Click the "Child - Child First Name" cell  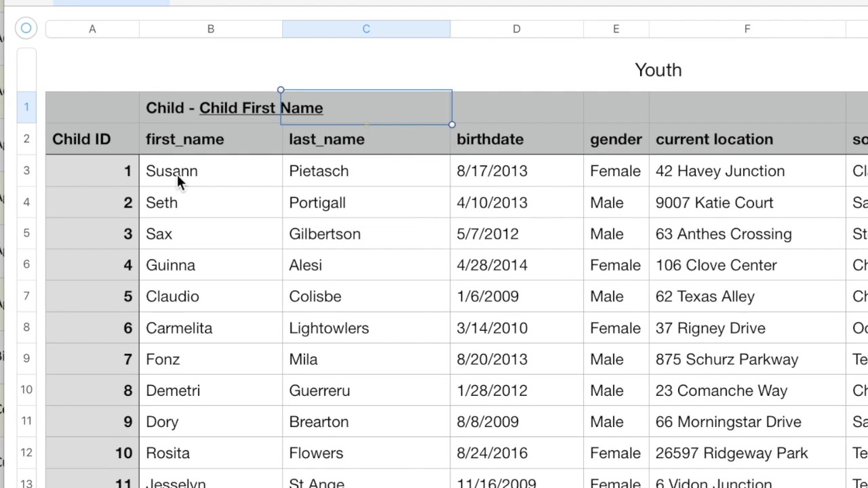[210, 108]
